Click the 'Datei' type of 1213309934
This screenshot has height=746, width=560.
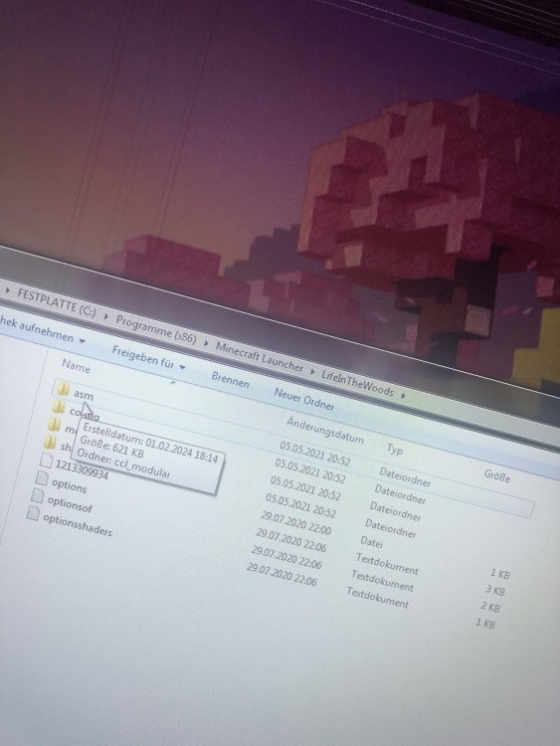pyautogui.click(x=371, y=541)
